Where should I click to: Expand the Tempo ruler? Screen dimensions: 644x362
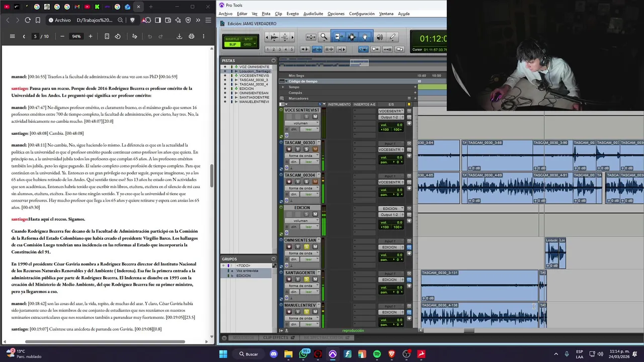pos(283,87)
